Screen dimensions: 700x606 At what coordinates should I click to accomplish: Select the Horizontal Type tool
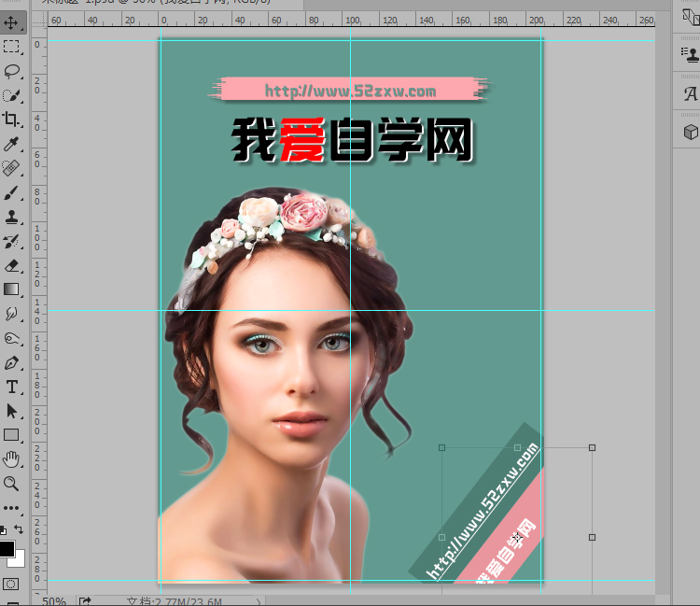click(x=11, y=387)
